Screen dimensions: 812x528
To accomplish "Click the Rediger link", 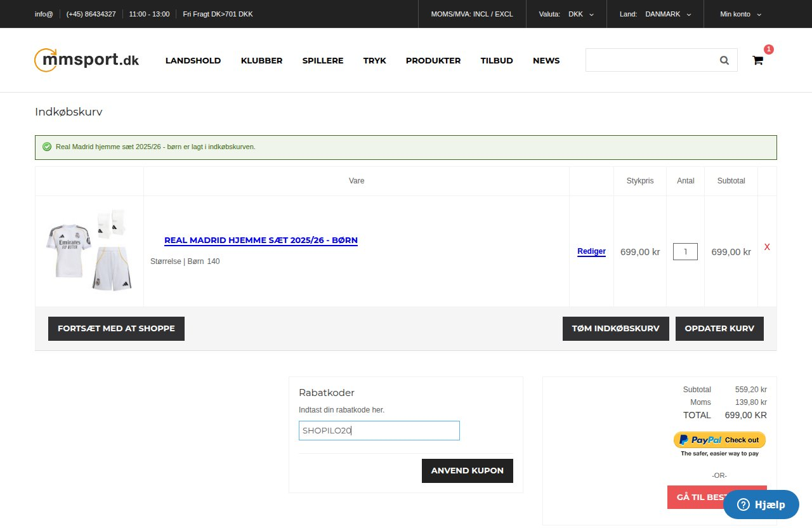I will click(x=591, y=251).
